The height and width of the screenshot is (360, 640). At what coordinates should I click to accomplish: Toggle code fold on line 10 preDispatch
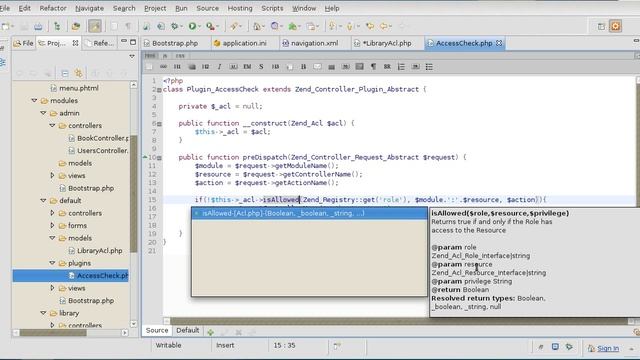[159, 158]
